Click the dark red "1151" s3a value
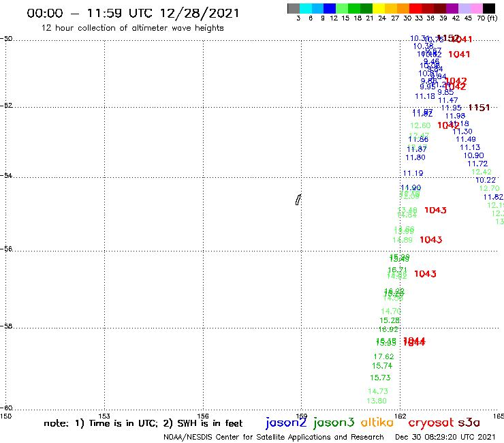504x443 pixels. click(479, 108)
